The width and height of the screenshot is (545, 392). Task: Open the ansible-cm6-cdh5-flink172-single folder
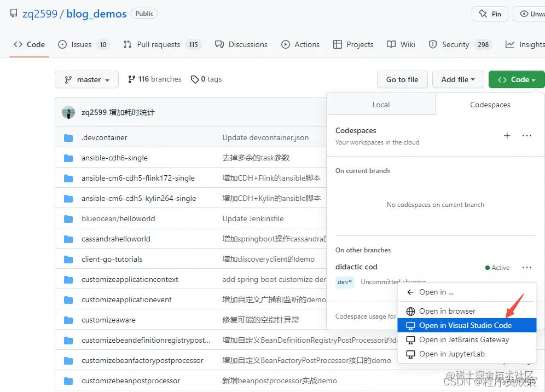(138, 178)
